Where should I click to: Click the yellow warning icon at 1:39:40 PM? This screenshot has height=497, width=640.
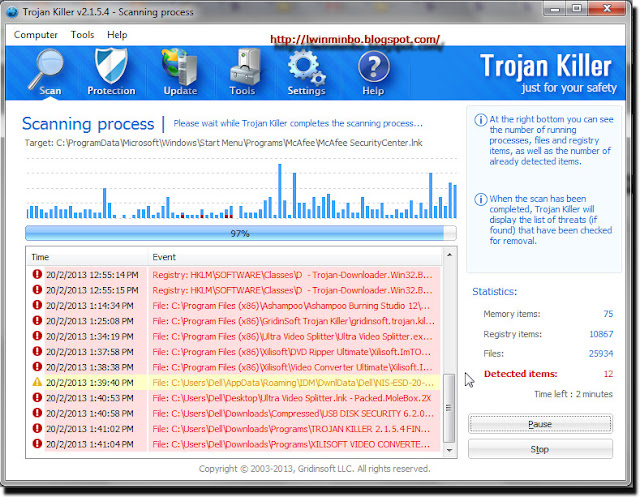(37, 382)
